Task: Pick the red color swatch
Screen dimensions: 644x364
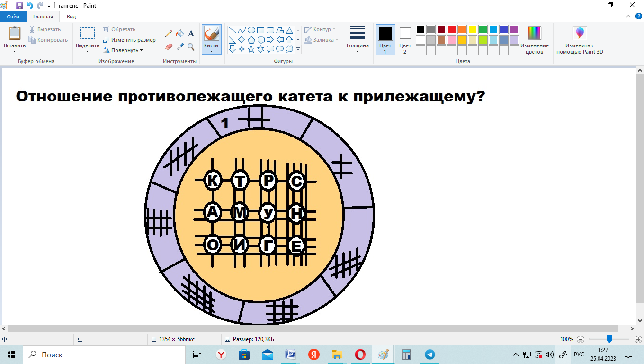Action: click(x=452, y=29)
